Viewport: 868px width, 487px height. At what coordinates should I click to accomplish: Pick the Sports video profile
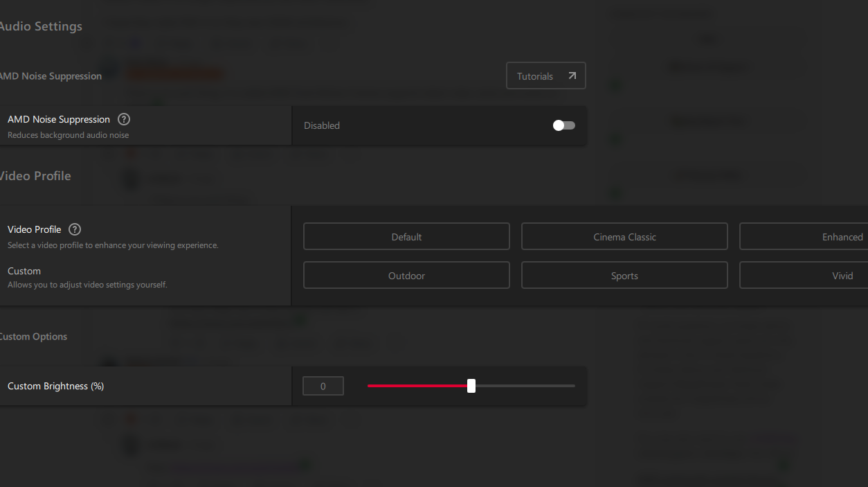624,275
